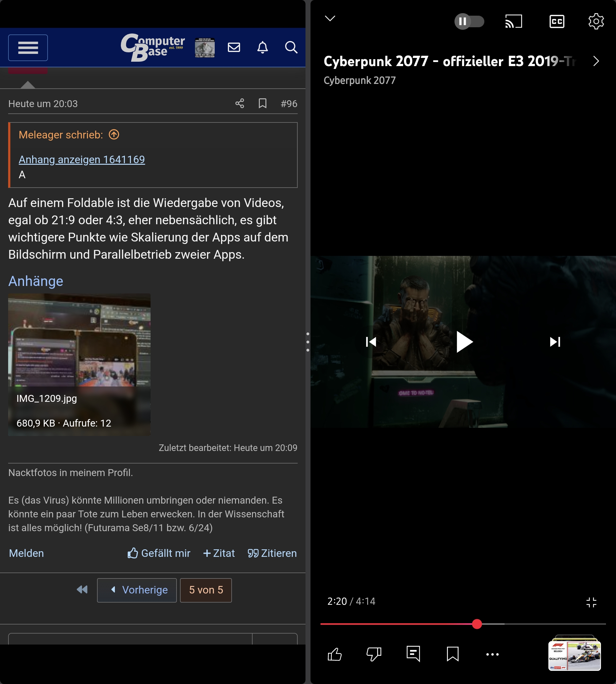Jump to quoted Meleager post arrow

[114, 135]
